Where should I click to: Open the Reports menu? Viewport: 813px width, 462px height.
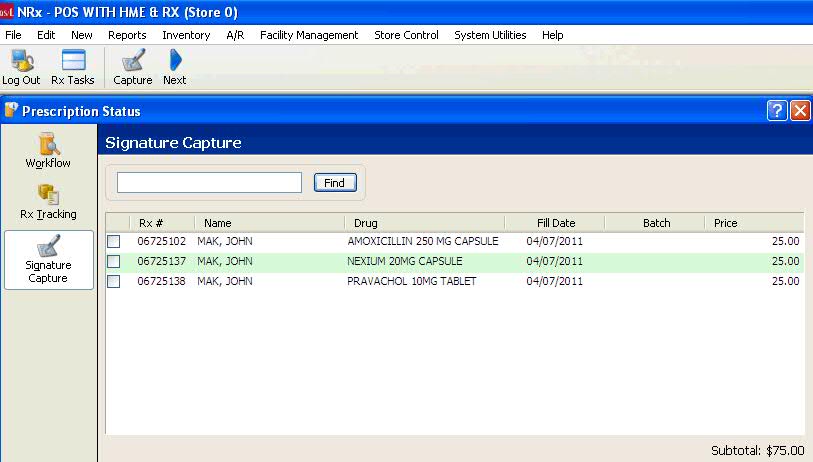[x=127, y=35]
